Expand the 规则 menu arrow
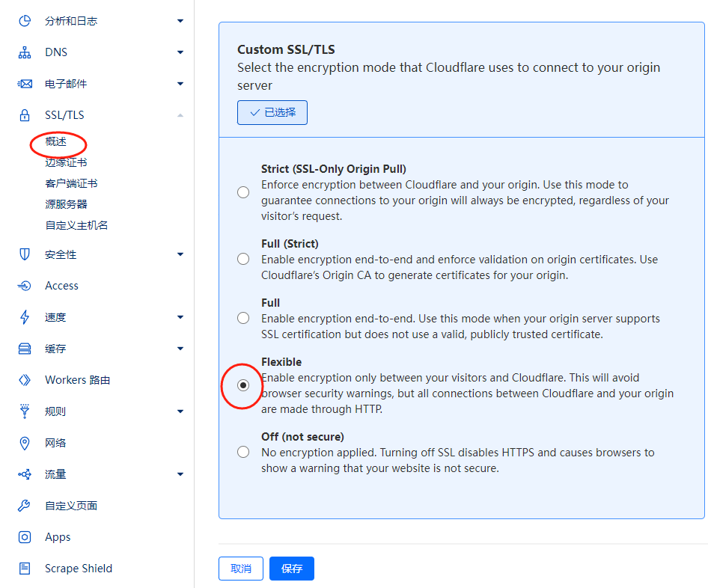 tap(180, 411)
